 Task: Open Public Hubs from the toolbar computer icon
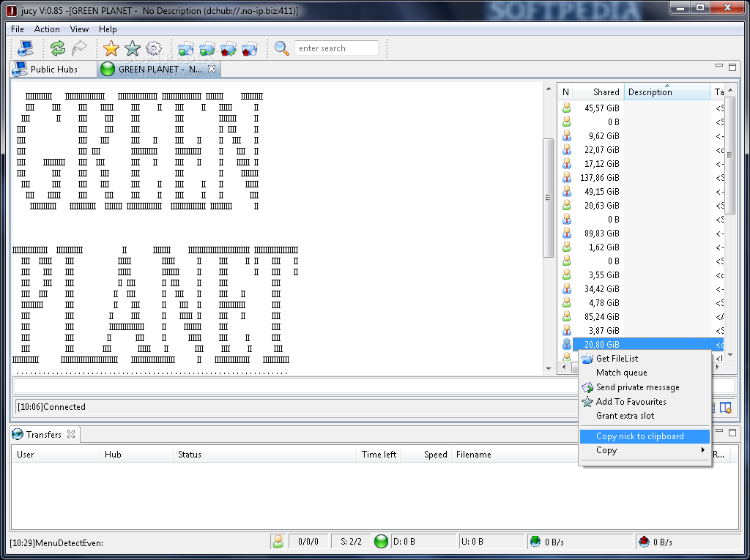point(25,48)
